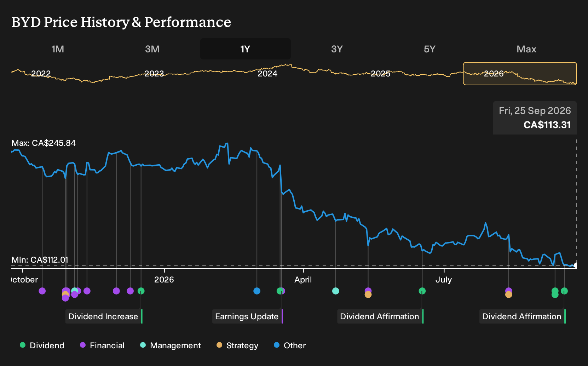Jump to 2023 on the overview sparkline
This screenshot has height=366, width=588.
154,74
